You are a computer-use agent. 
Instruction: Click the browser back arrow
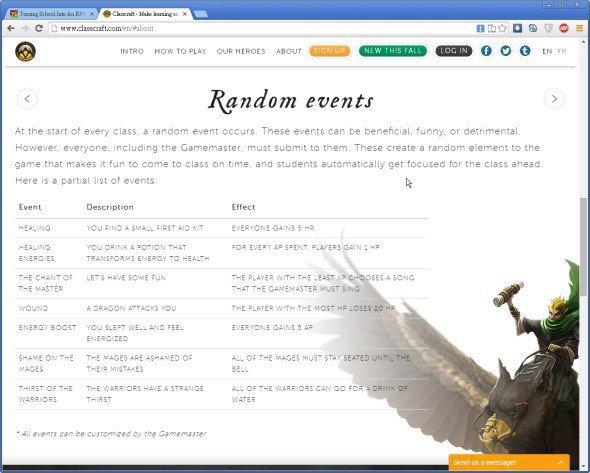coord(11,28)
